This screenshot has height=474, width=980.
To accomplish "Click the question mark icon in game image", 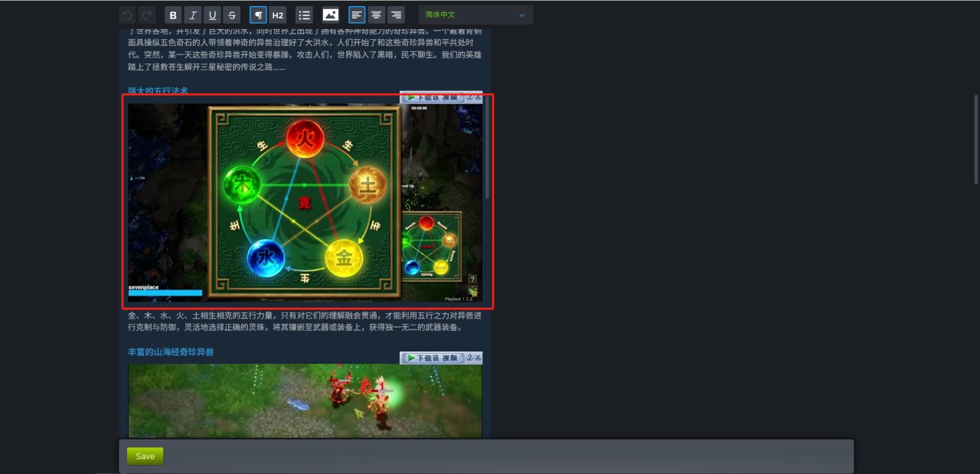I will 472,279.
